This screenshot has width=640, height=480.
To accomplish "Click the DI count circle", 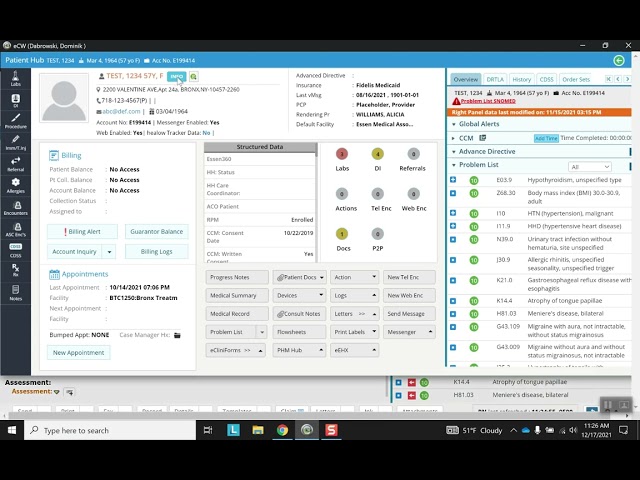I will (378, 154).
